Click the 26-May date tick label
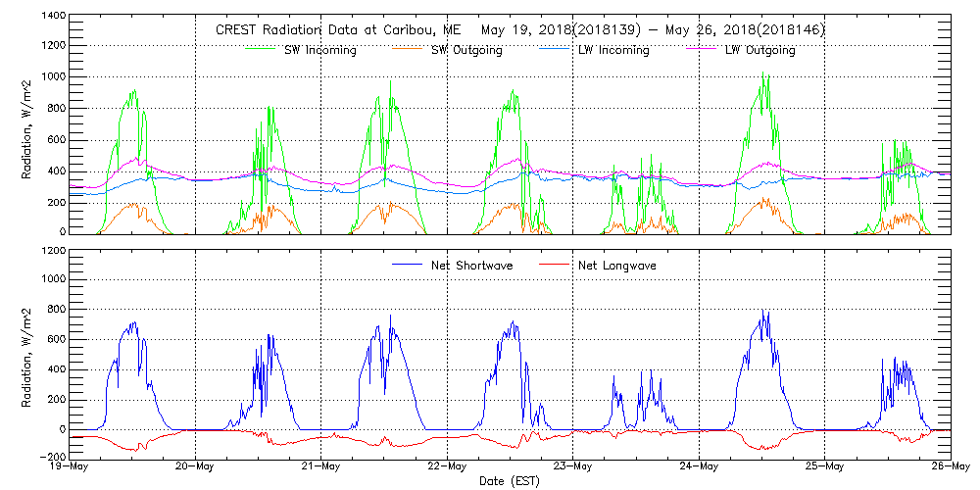The height and width of the screenshot is (490, 980). tap(950, 466)
